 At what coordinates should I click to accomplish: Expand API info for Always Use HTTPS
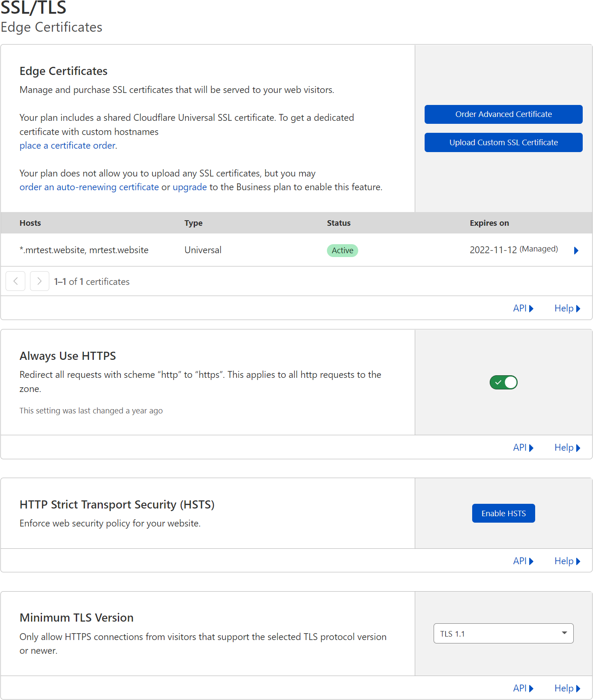pos(523,448)
